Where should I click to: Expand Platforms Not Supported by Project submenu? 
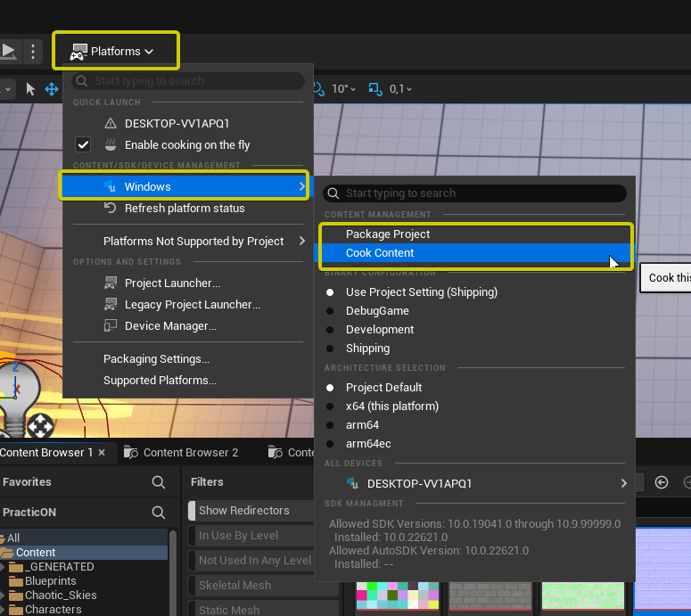pos(193,242)
